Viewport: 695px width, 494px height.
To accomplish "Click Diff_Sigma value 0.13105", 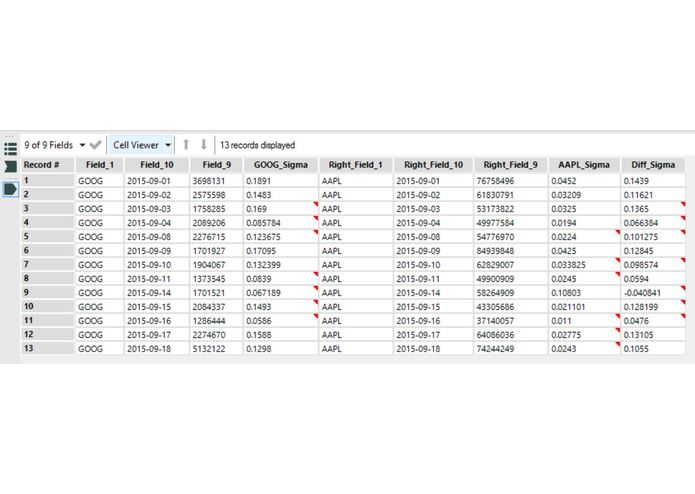I will coord(653,335).
